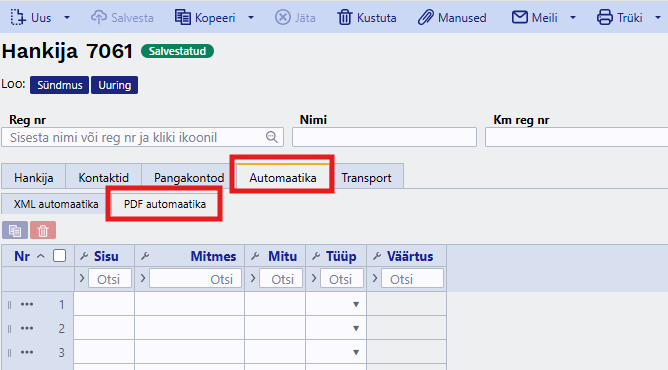This screenshot has height=370, width=668.
Task: Toggle the select-all checkbox in Nr header
Action: pyautogui.click(x=60, y=256)
